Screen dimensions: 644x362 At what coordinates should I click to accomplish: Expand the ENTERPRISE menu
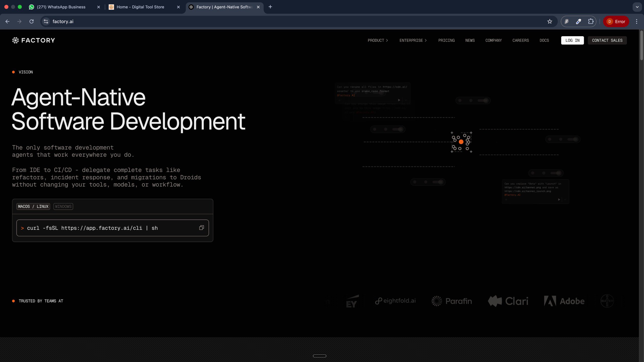point(413,40)
